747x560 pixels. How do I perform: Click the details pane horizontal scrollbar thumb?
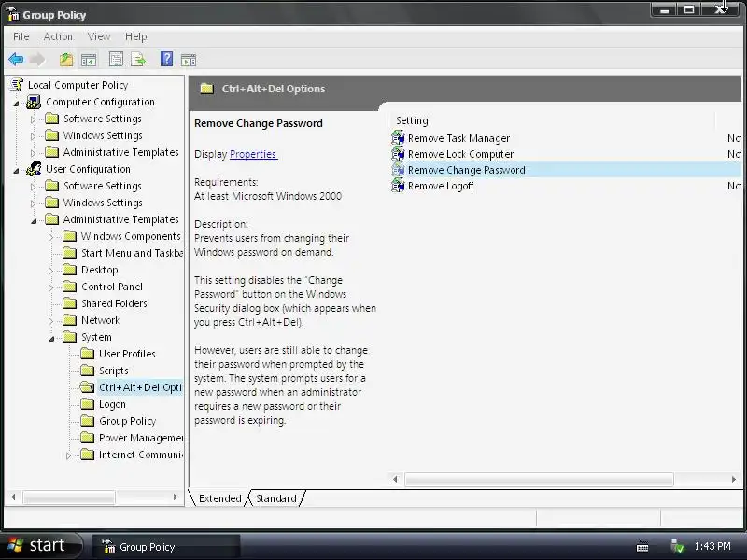(x=539, y=479)
